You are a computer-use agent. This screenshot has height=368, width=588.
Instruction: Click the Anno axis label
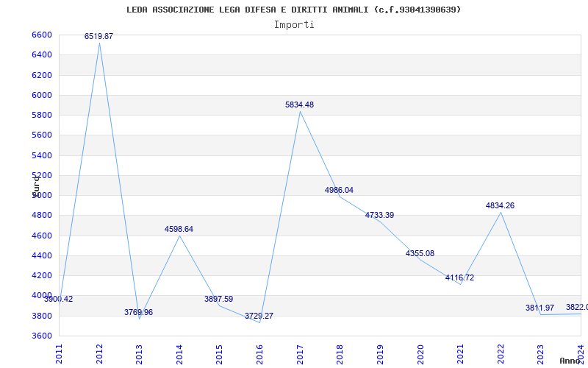(x=570, y=361)
